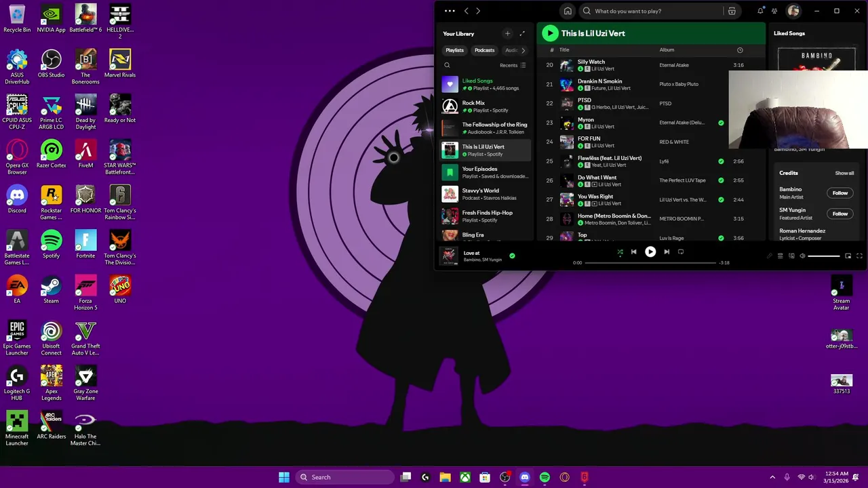Screen dimensions: 868x488
Task: Open the Mini Player
Action: 848,256
